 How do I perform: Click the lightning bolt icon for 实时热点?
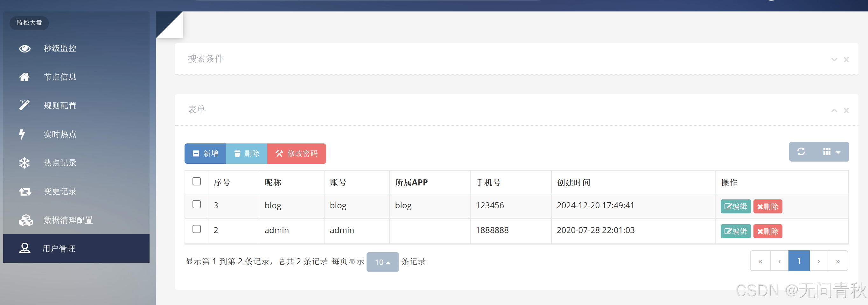pos(22,134)
